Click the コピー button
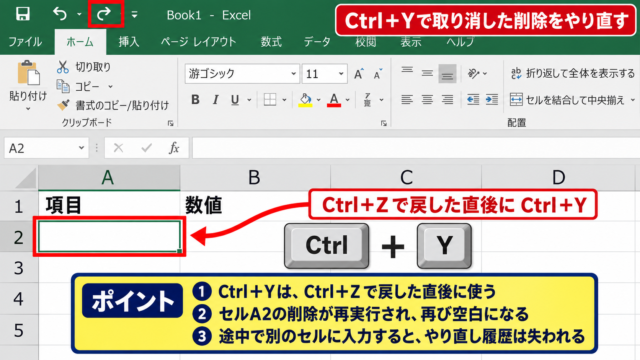Screen dimensions: 640x360 (x=79, y=87)
